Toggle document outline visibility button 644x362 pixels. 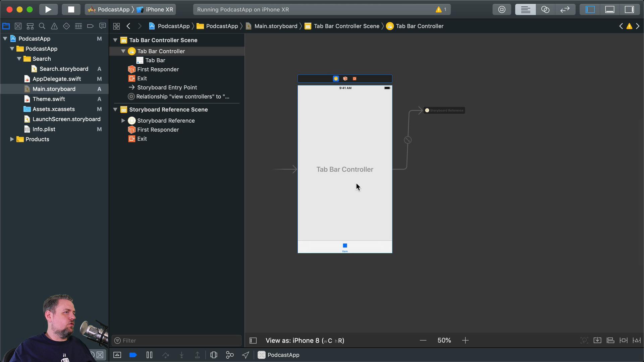253,341
